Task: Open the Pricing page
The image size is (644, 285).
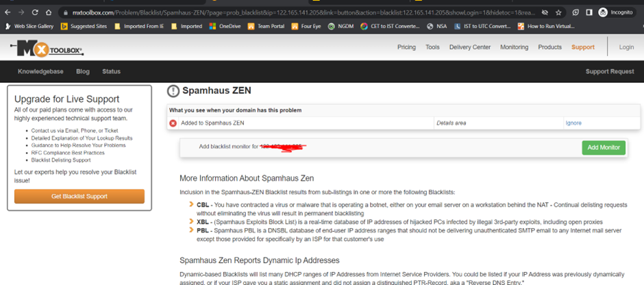Action: tap(406, 47)
